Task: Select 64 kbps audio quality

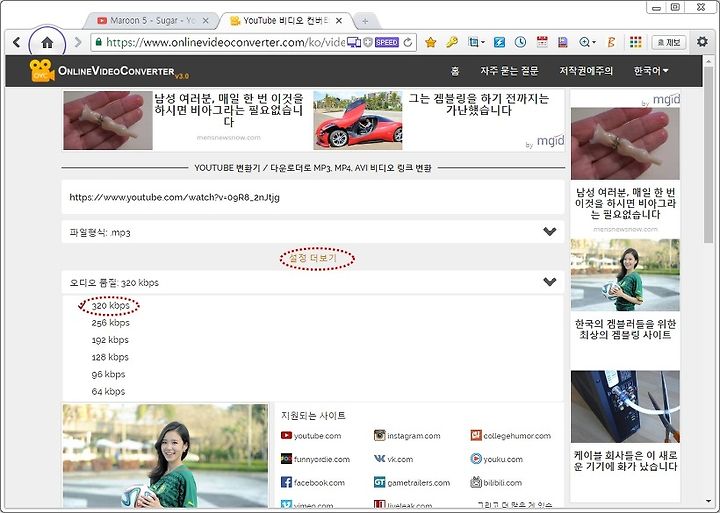Action: click(108, 391)
